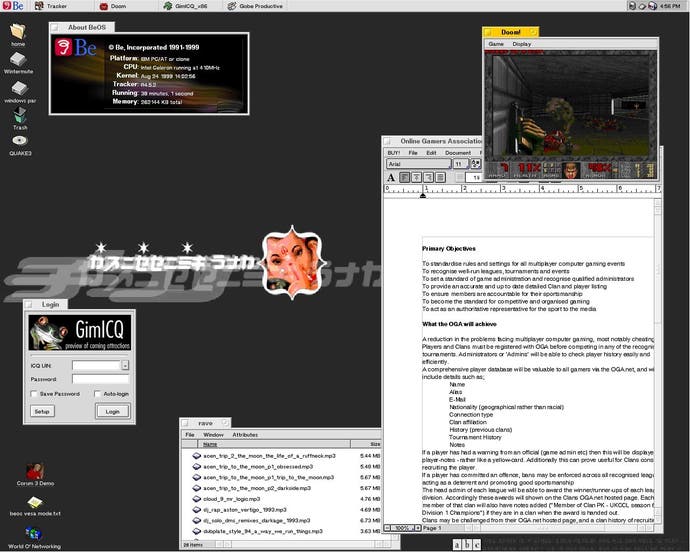
Task: Click the ICQ UIN input field
Action: [97, 365]
